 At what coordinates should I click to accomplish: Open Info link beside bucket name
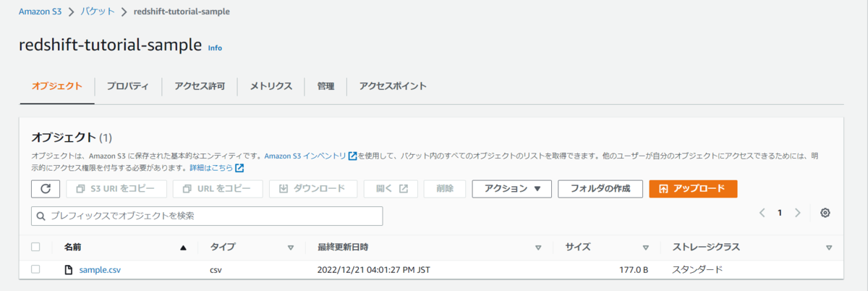[x=215, y=48]
